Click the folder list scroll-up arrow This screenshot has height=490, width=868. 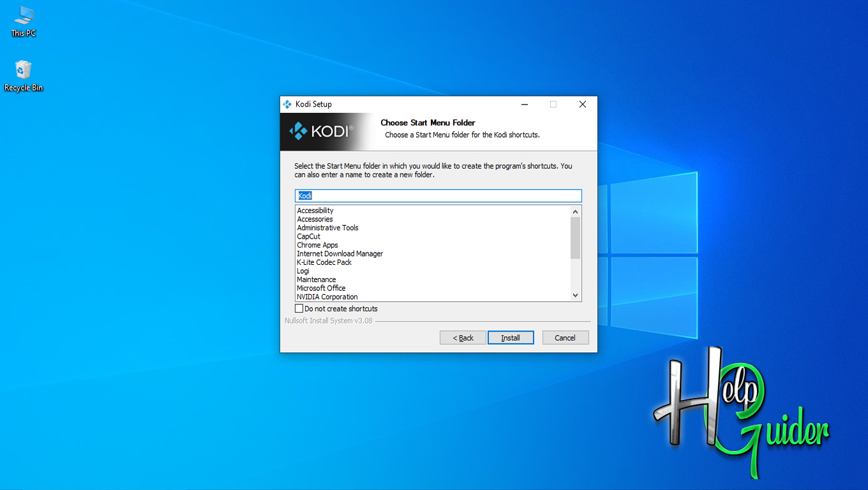[575, 211]
